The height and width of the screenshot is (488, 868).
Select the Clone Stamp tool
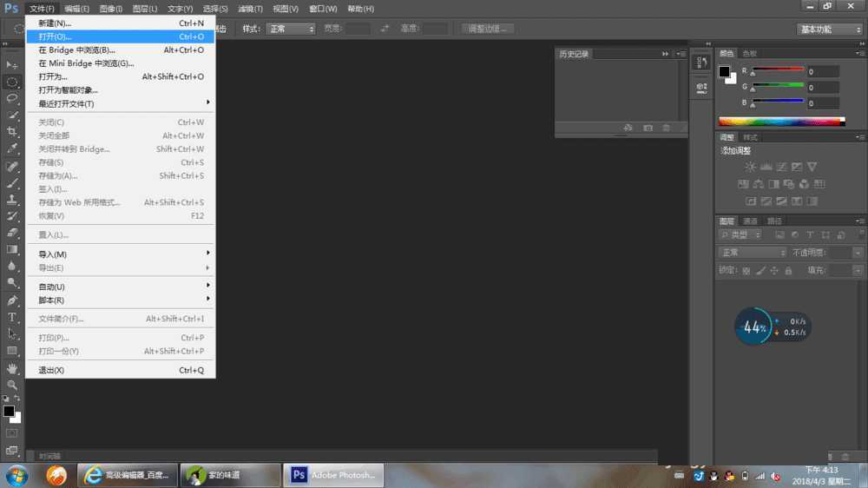tap(11, 200)
